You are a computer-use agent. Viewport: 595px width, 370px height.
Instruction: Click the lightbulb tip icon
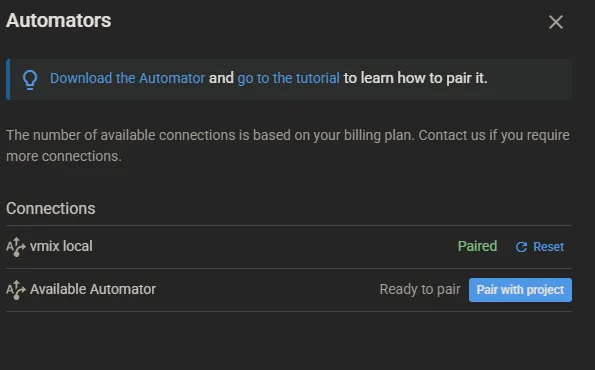pyautogui.click(x=30, y=80)
